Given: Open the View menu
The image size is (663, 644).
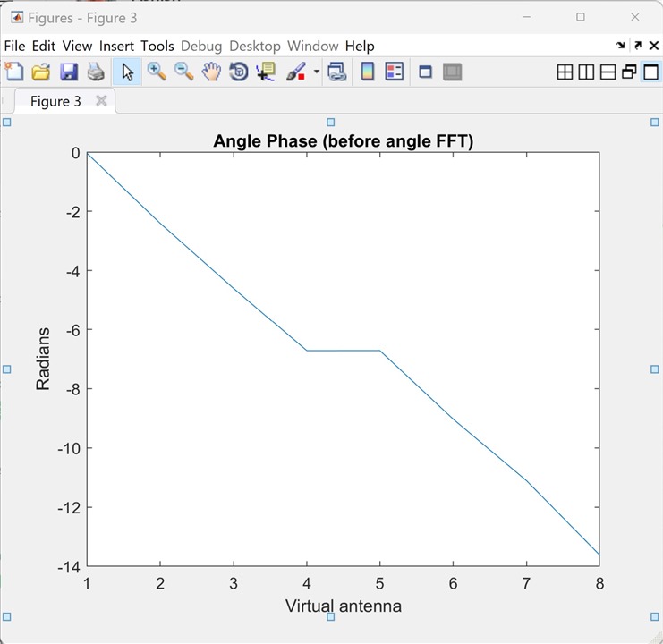Looking at the screenshot, I should click(x=77, y=46).
